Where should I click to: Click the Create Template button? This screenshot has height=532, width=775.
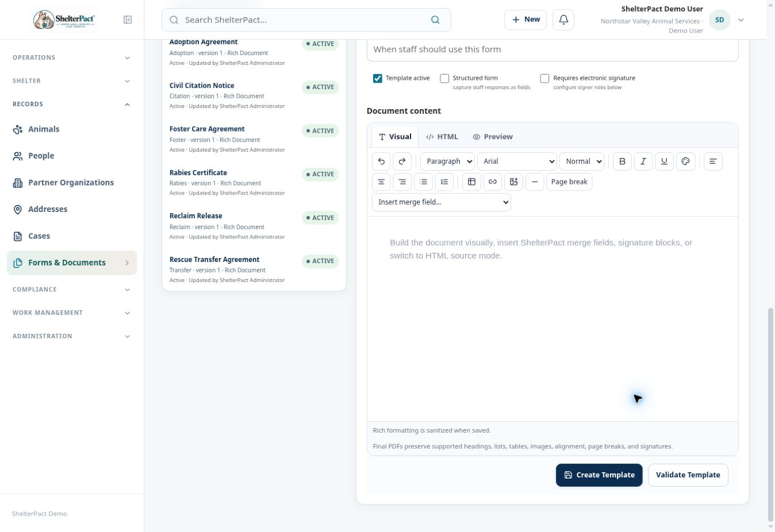599,475
